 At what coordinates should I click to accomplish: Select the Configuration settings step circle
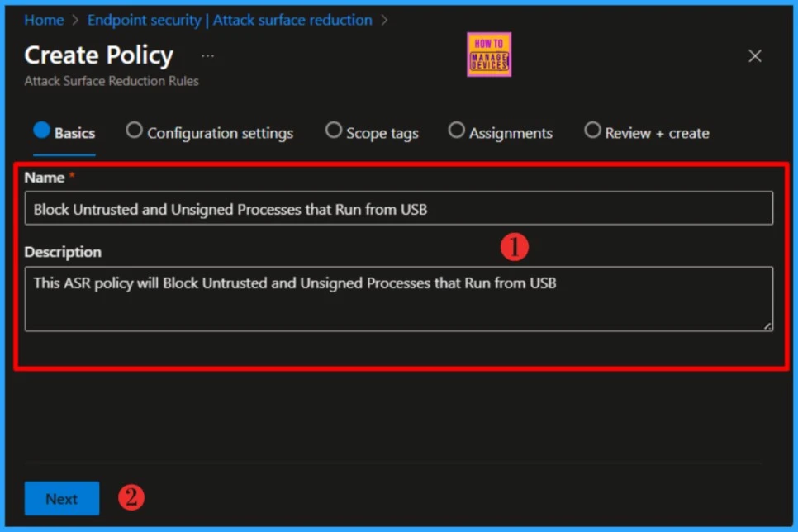click(134, 131)
